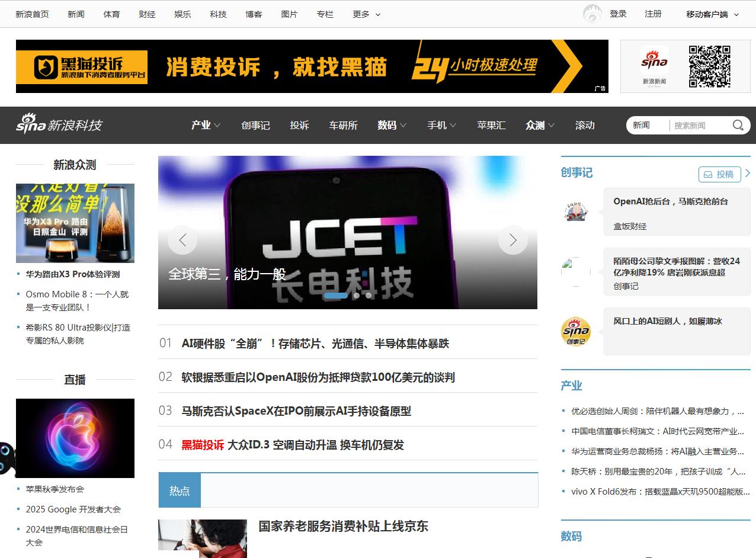Screen dimensions: 756x558
Task: Open 车研所 in navigation bar
Action: 344,125
